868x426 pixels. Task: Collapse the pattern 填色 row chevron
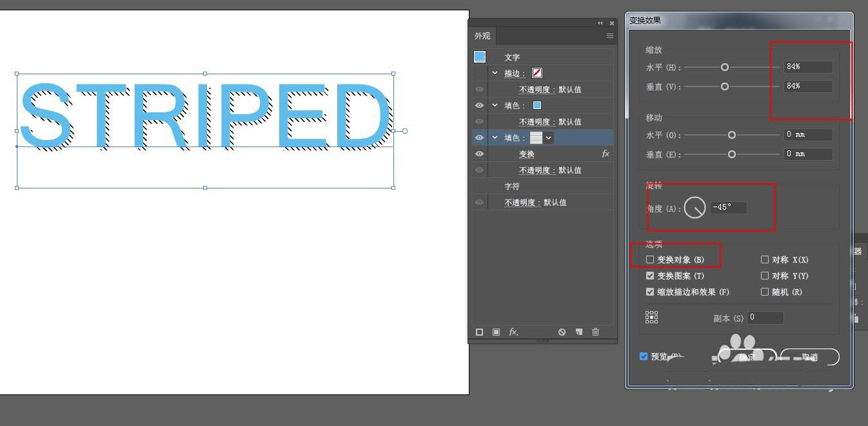[495, 137]
